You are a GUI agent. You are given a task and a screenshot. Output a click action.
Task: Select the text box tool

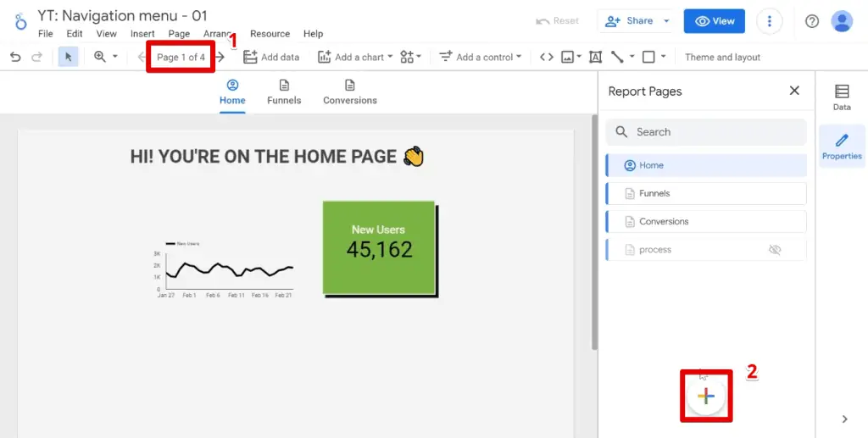pos(595,57)
